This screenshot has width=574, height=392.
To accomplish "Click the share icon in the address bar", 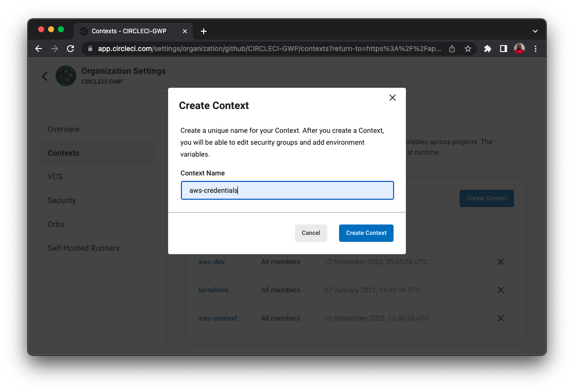I will pos(451,49).
